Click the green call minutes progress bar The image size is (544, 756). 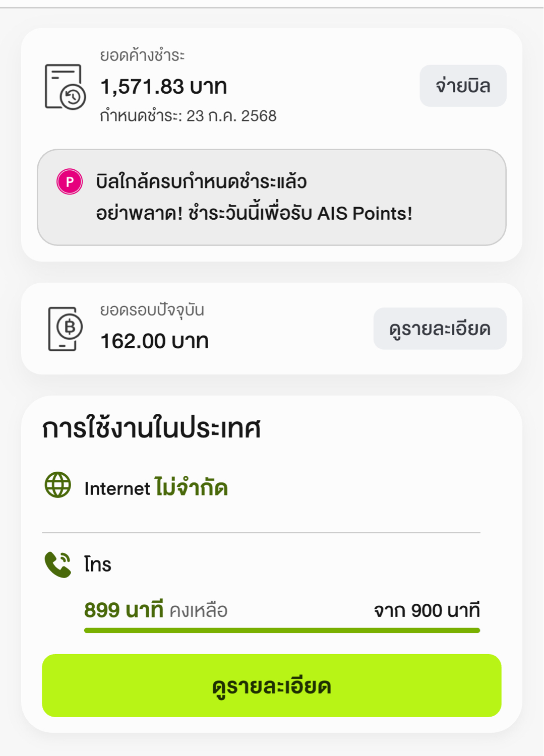point(282,631)
